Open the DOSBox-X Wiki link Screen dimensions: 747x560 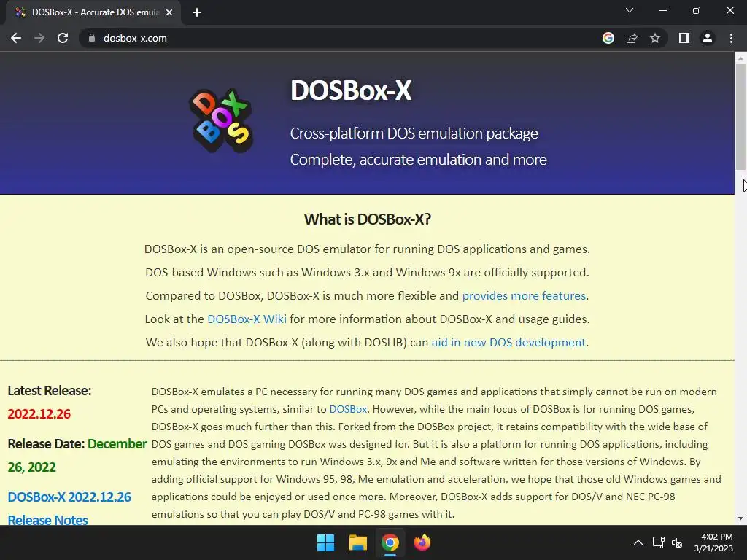tap(247, 319)
